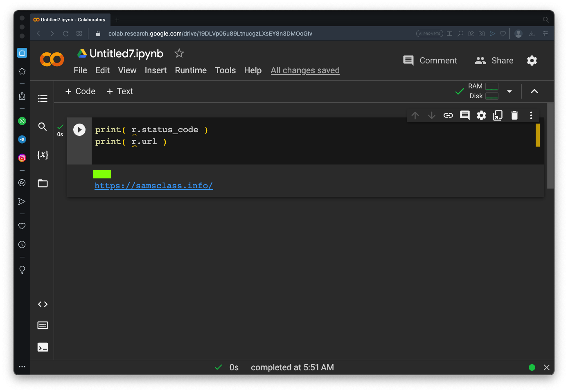Open the Runtime menu

(191, 70)
